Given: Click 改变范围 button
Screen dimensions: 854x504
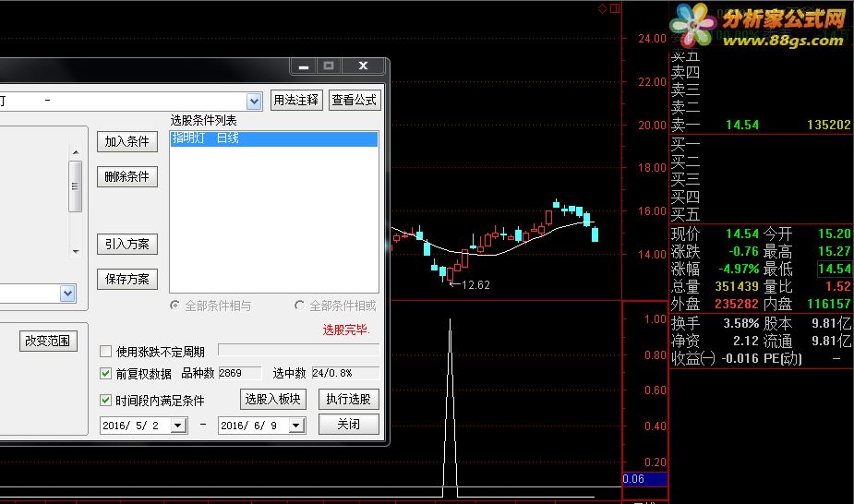Looking at the screenshot, I should [48, 341].
